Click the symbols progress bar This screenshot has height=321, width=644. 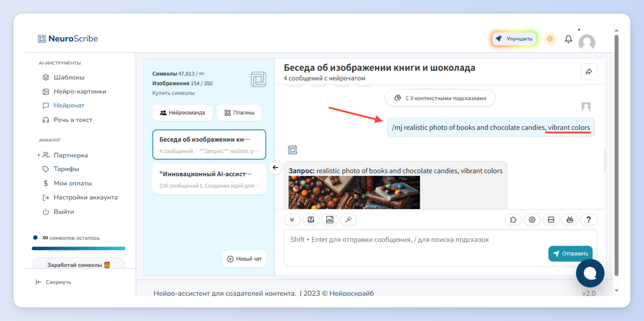[x=78, y=248]
